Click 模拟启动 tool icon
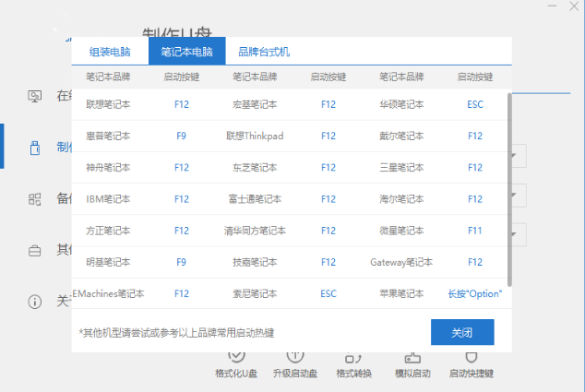 (x=412, y=358)
